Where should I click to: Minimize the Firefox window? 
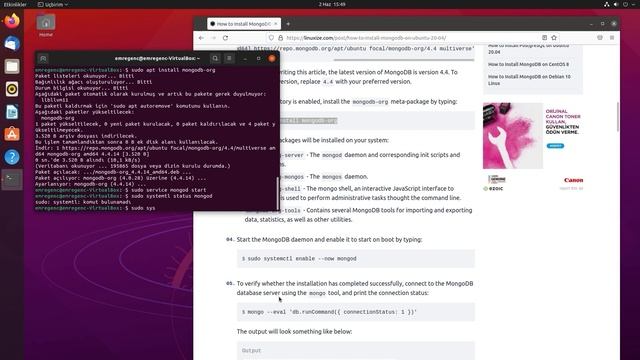[x=591, y=24]
